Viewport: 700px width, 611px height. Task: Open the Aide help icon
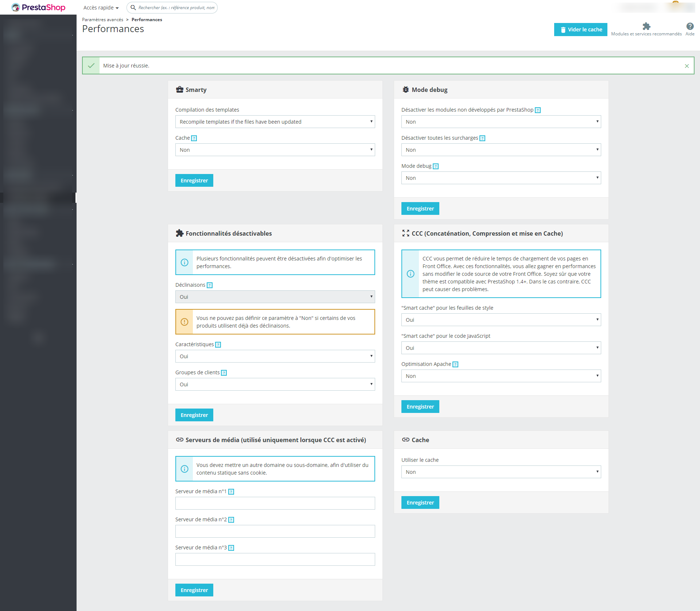(690, 29)
